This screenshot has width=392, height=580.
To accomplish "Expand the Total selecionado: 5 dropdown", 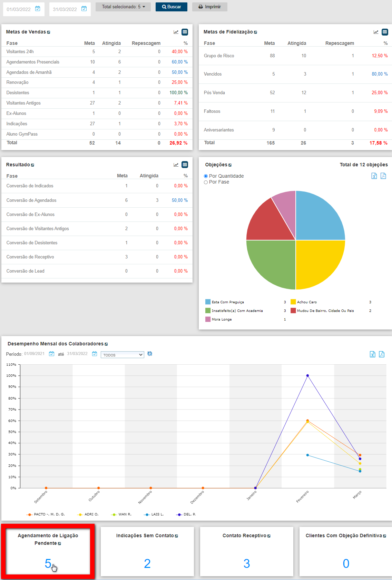I will pyautogui.click(x=123, y=7).
